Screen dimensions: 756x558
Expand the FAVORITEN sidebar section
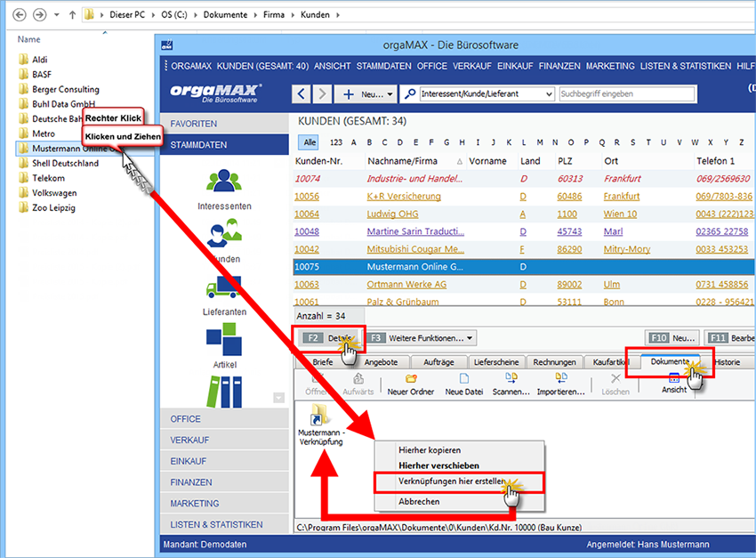click(224, 124)
